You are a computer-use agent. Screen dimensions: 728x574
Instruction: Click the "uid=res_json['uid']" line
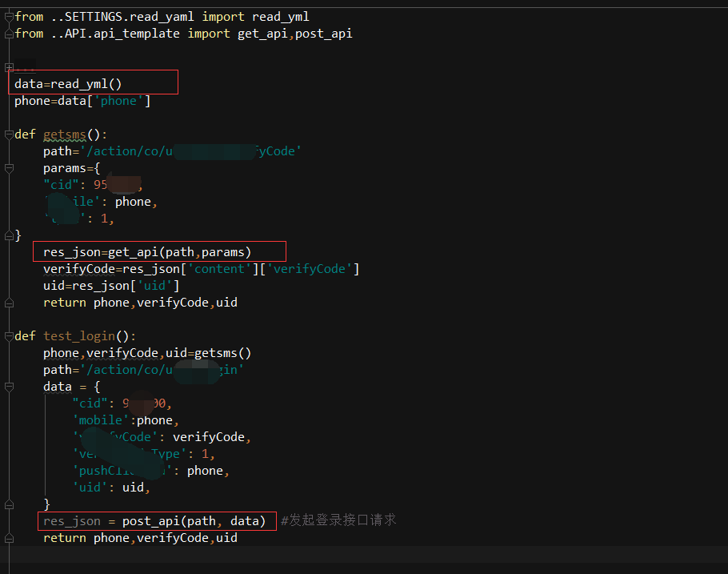pyautogui.click(x=111, y=286)
